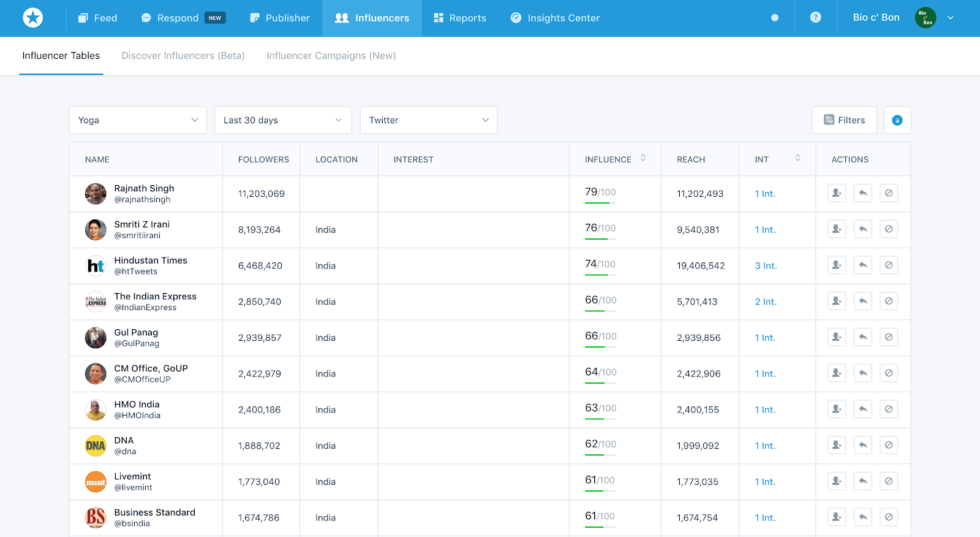Click the reply icon for Rajnath Singh

(863, 193)
